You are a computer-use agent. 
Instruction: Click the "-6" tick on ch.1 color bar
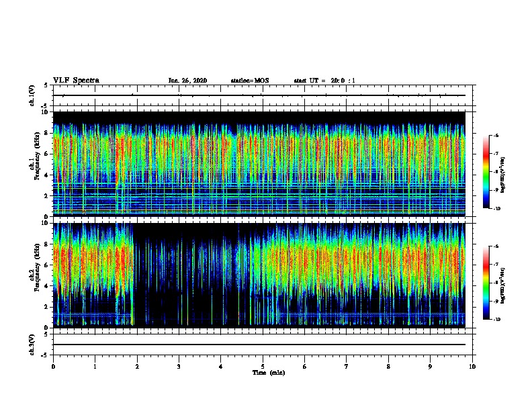[496, 135]
